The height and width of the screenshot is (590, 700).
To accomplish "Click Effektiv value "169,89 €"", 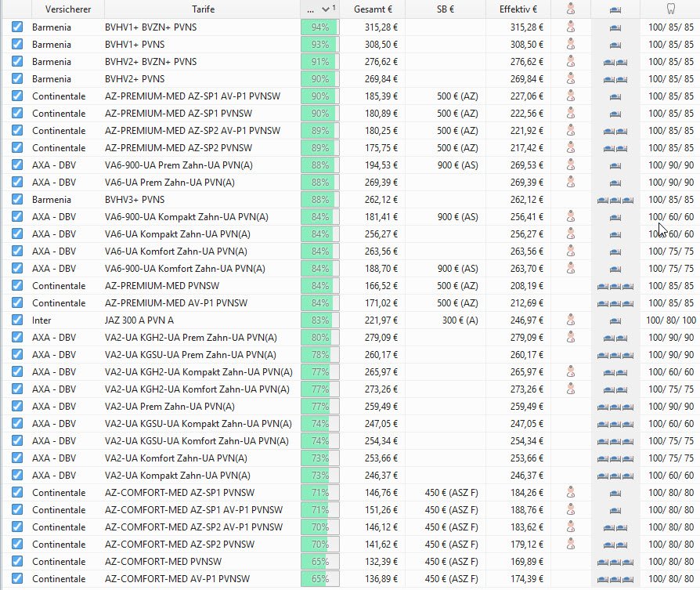I will (x=527, y=562).
